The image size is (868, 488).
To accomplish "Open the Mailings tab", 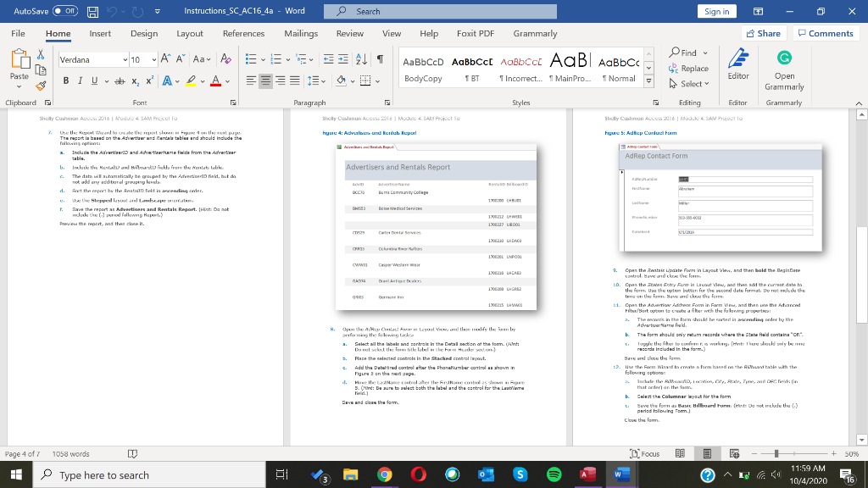I will [301, 33].
